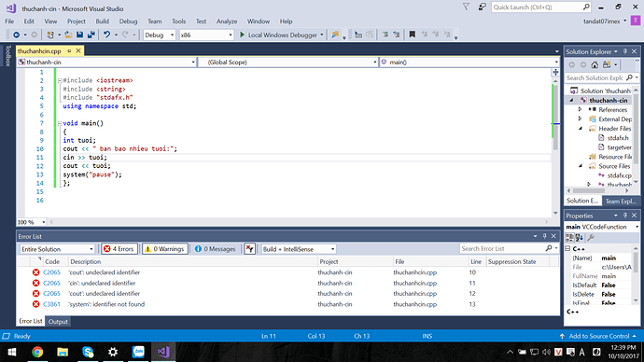
Task: Undo the last edit with the Undo arrow
Action: click(106, 35)
